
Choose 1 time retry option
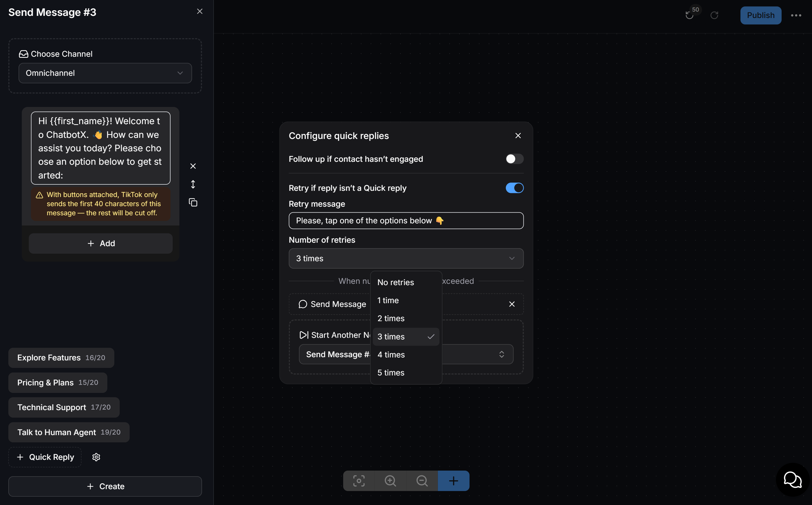point(406,300)
